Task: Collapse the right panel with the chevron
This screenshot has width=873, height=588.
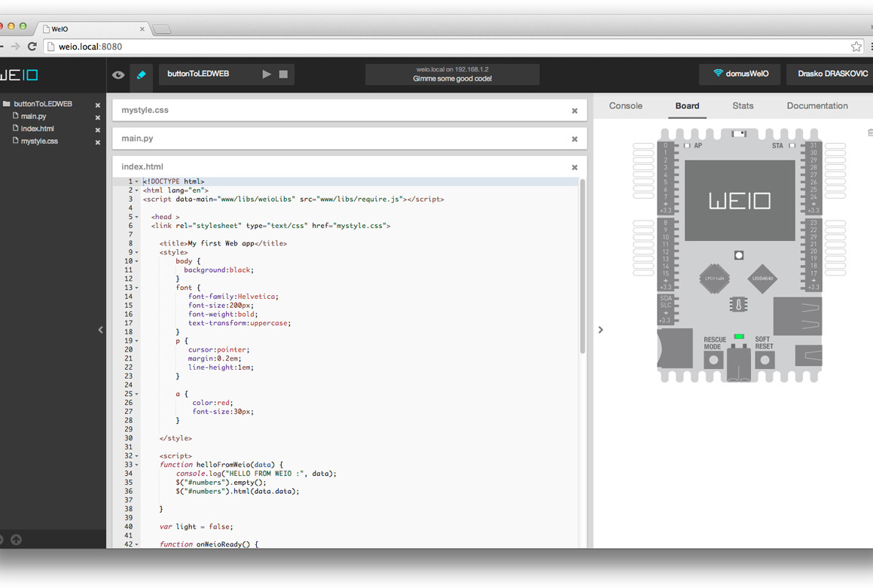Action: (601, 330)
